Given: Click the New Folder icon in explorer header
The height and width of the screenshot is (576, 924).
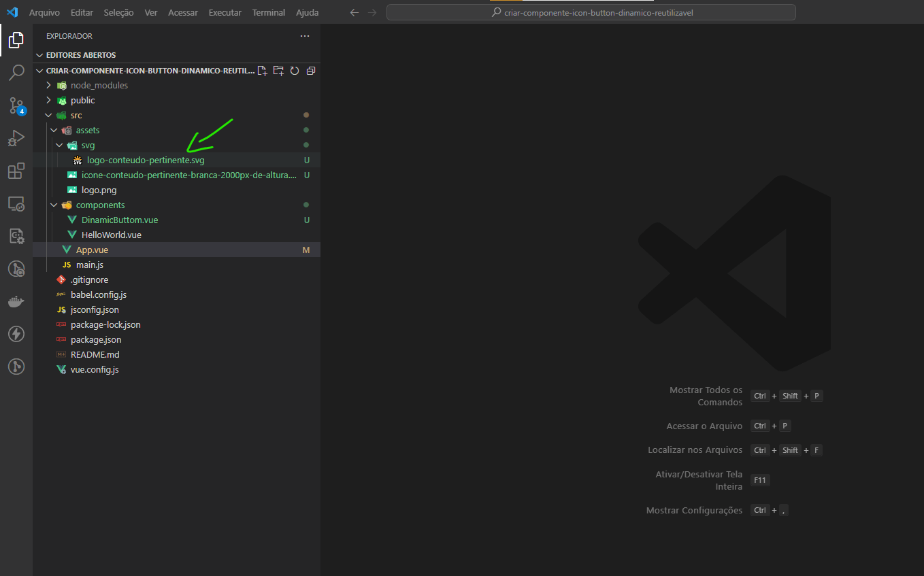Looking at the screenshot, I should coord(278,71).
